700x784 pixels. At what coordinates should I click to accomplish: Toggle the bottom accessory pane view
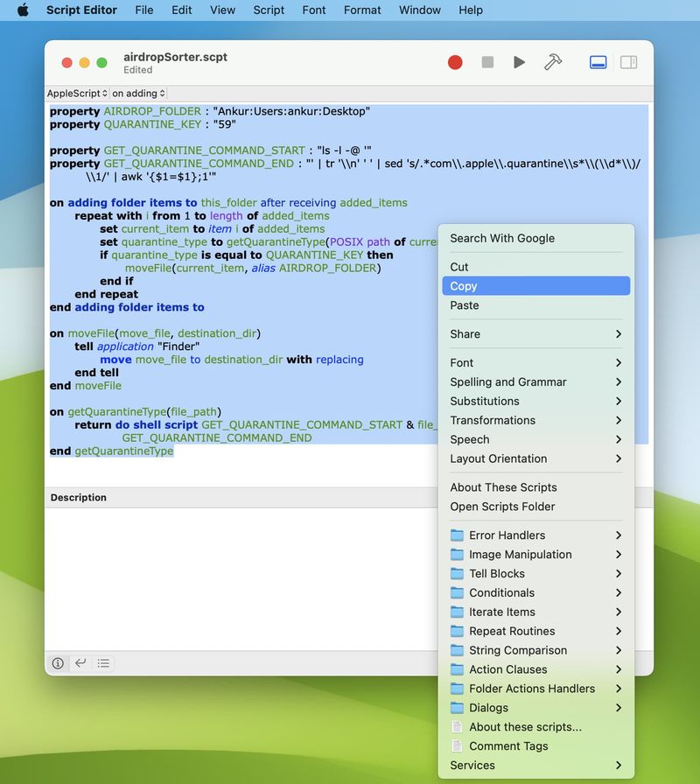[598, 62]
